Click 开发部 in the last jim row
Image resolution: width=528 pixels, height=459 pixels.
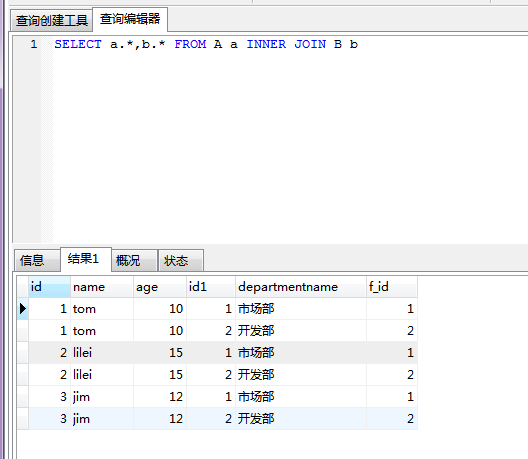(301, 419)
